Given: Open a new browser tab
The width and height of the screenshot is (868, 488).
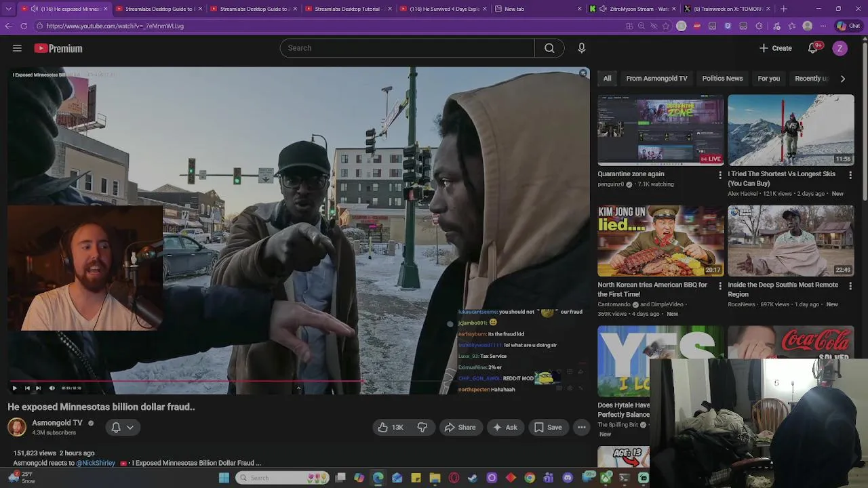Looking at the screenshot, I should pos(784,9).
